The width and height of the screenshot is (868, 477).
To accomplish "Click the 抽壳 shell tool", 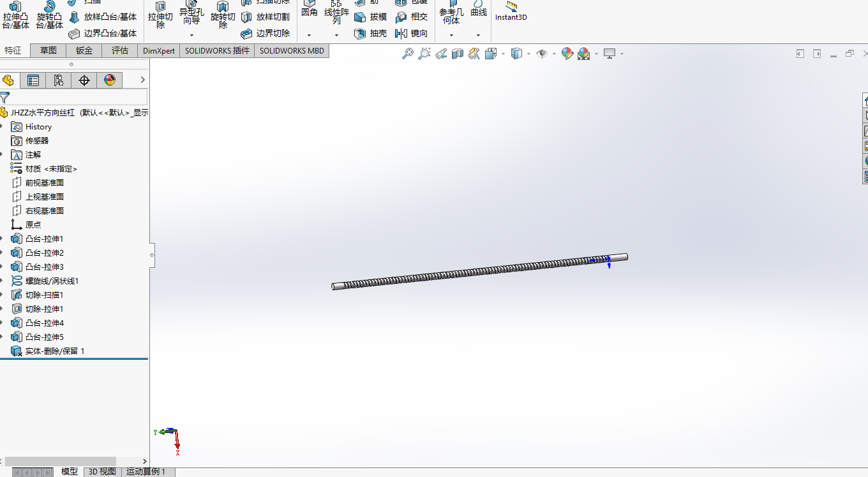I will click(371, 33).
